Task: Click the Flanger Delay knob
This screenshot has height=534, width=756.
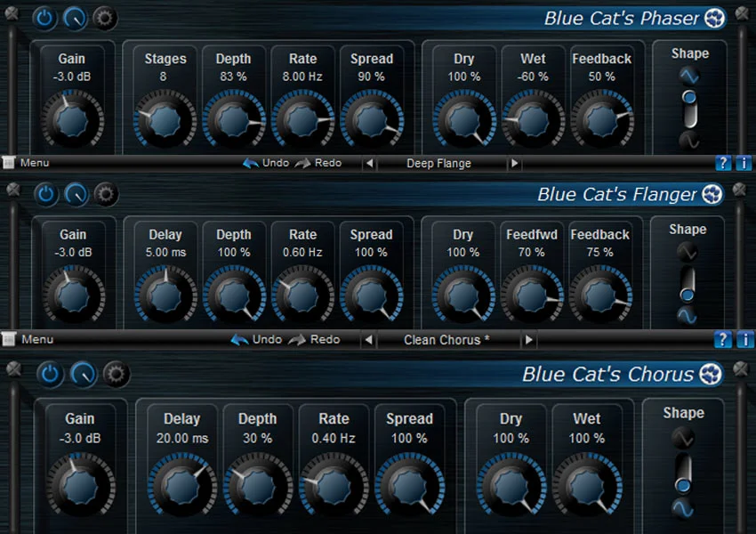Action: (x=165, y=295)
